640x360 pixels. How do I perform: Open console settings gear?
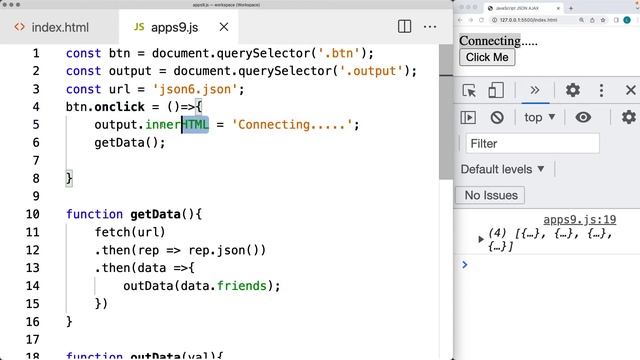pyautogui.click(x=629, y=118)
